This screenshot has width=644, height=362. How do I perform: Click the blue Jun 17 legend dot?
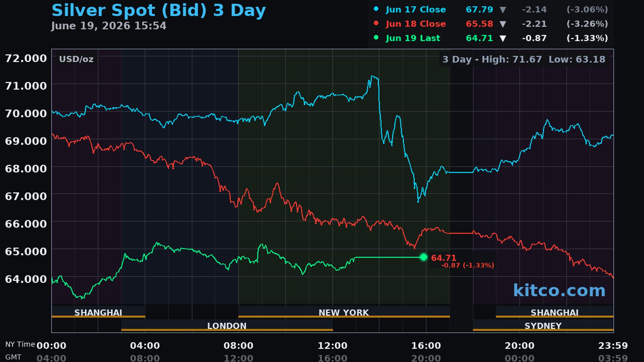pyautogui.click(x=376, y=9)
